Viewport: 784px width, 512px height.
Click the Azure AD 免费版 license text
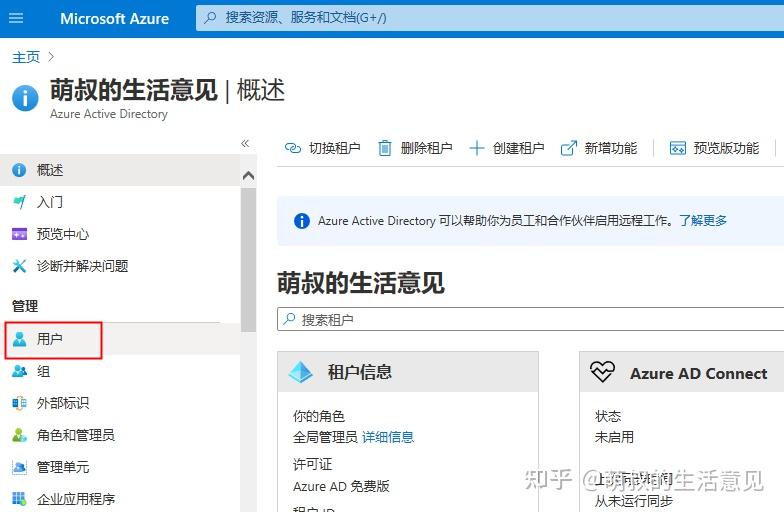coord(341,486)
